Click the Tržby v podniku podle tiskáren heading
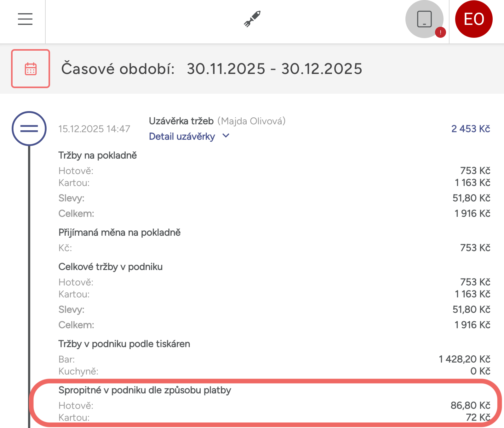Screen dimensions: 504x428 (x=124, y=344)
